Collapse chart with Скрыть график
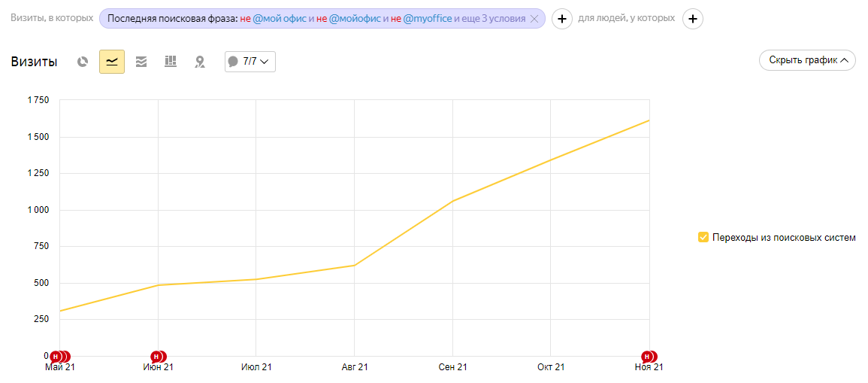The width and height of the screenshot is (868, 383). pyautogui.click(x=807, y=60)
